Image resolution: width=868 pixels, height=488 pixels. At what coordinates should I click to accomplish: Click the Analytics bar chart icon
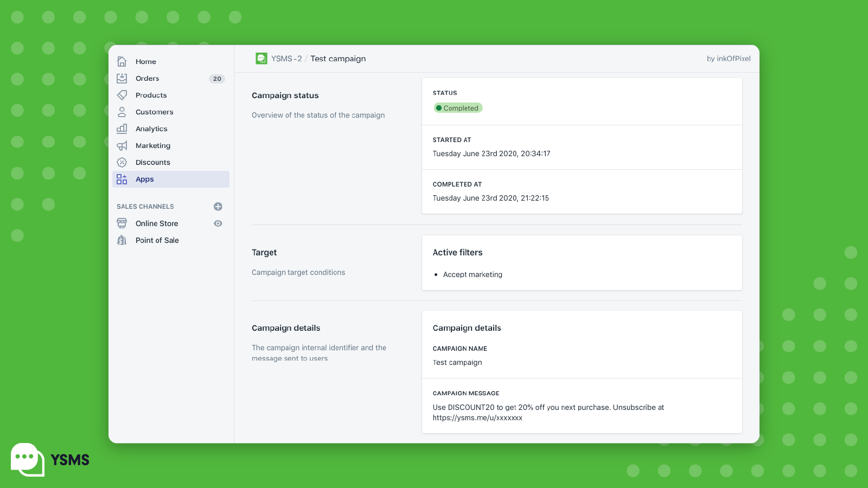(x=122, y=129)
